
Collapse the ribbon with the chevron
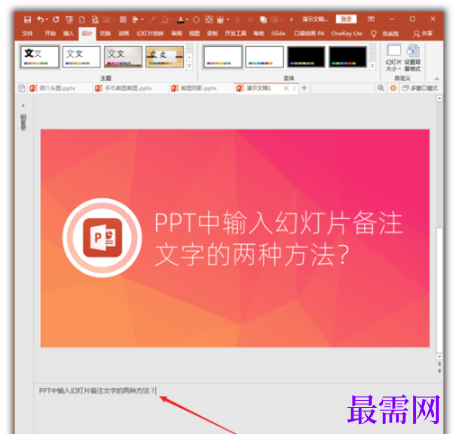(x=437, y=79)
